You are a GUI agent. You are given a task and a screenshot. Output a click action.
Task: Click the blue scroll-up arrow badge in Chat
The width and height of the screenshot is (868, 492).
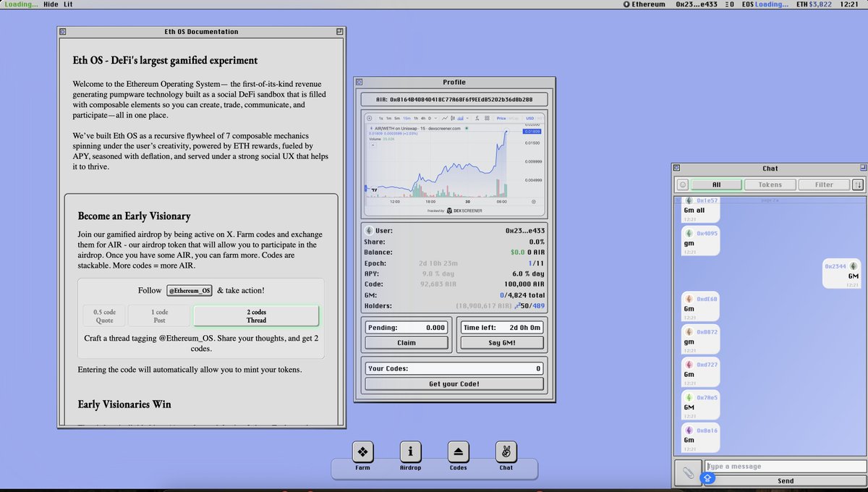pos(708,478)
